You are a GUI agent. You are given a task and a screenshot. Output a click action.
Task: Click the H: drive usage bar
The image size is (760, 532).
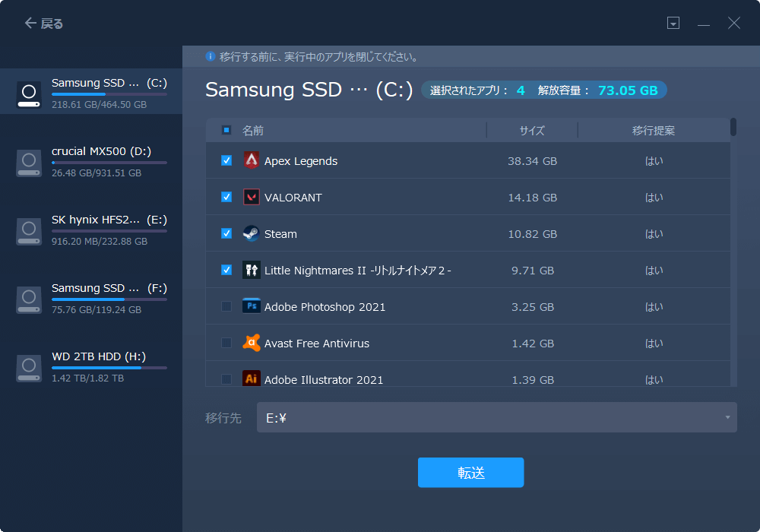pos(109,368)
